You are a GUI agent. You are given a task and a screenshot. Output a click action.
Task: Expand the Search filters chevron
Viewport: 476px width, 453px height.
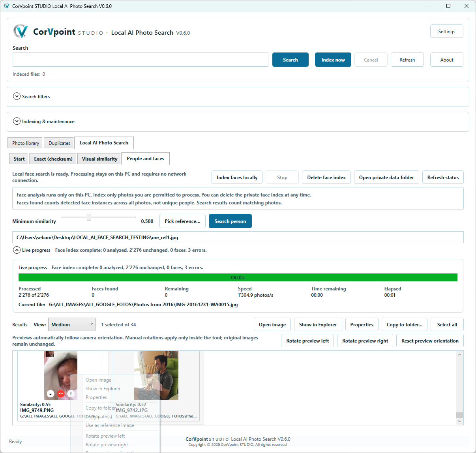[x=17, y=96]
